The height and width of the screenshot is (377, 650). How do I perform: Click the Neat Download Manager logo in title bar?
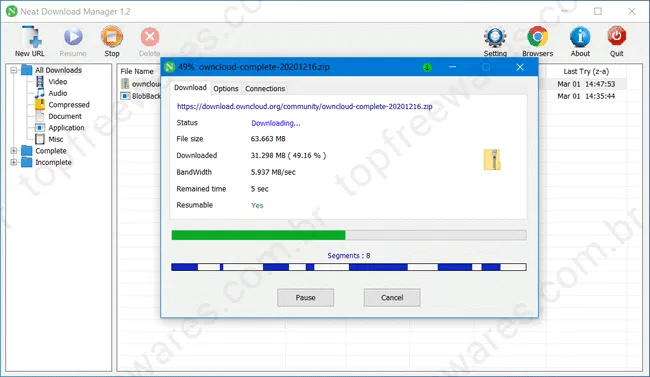click(x=12, y=11)
